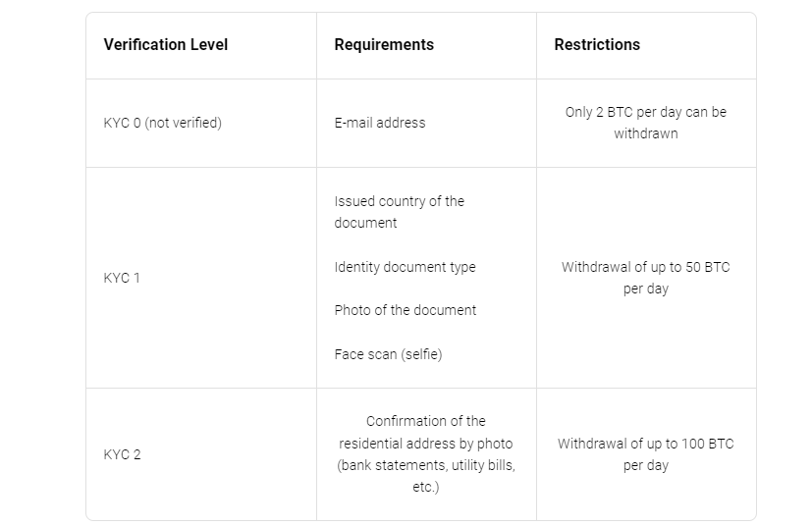The width and height of the screenshot is (812, 526).
Task: Select the KYC 1 row label
Action: coord(122,278)
